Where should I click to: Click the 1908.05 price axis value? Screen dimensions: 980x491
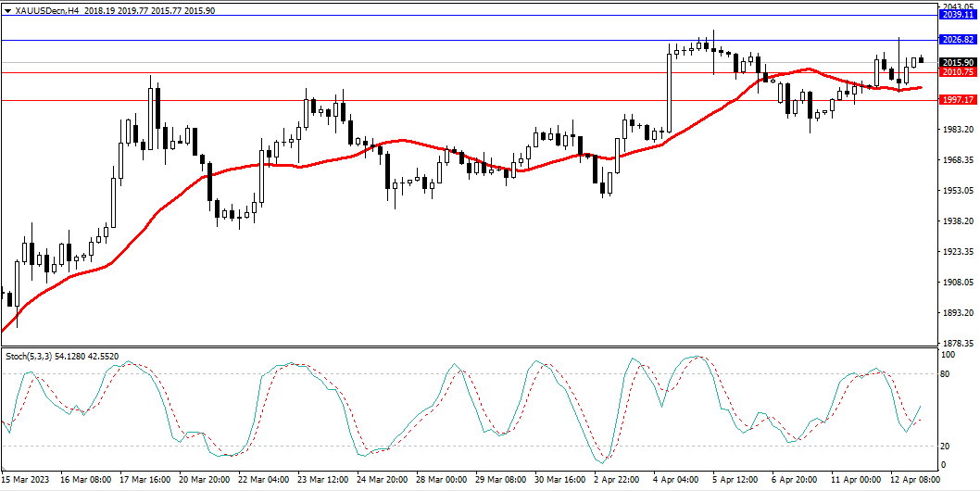[x=959, y=282]
